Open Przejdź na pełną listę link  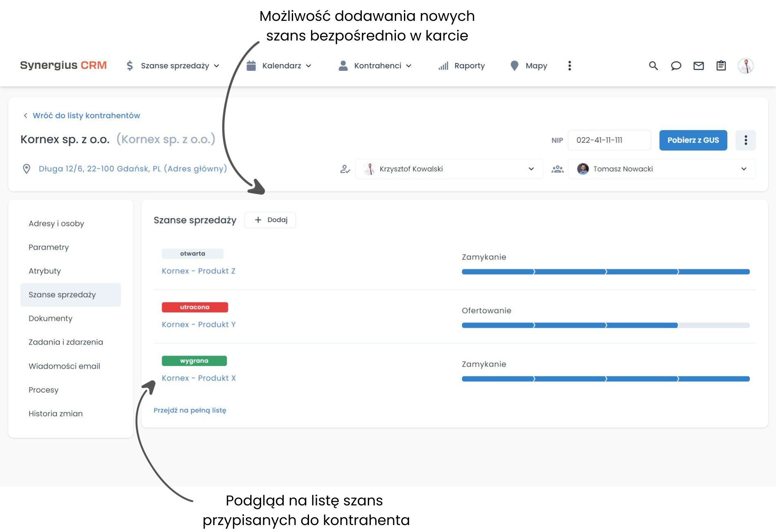click(x=190, y=410)
